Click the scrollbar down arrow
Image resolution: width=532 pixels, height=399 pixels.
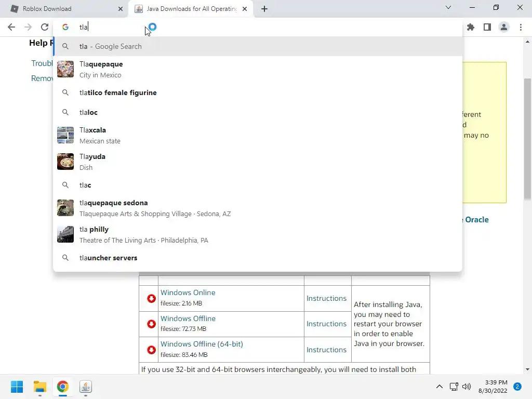[527, 369]
